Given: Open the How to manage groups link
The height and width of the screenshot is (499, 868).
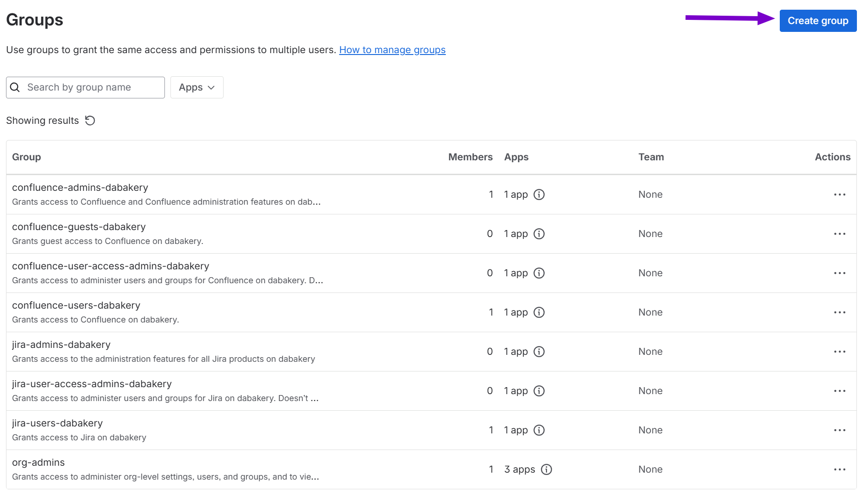Looking at the screenshot, I should tap(392, 50).
